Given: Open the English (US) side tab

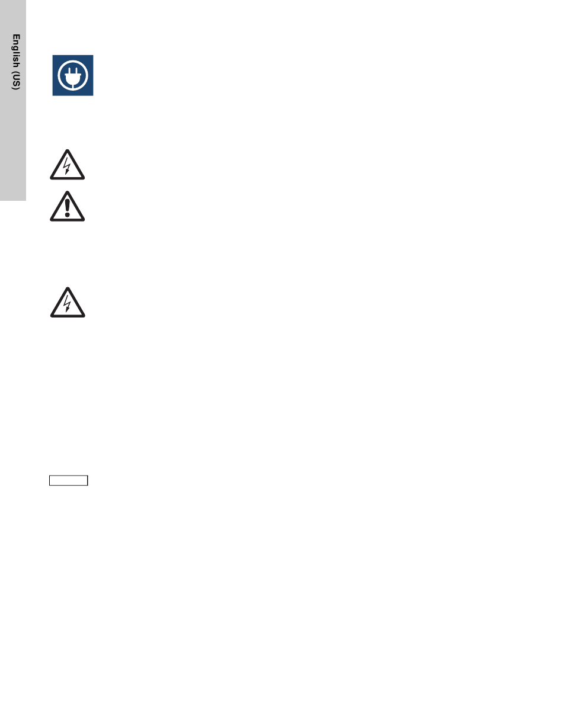Looking at the screenshot, I should 13,100.
